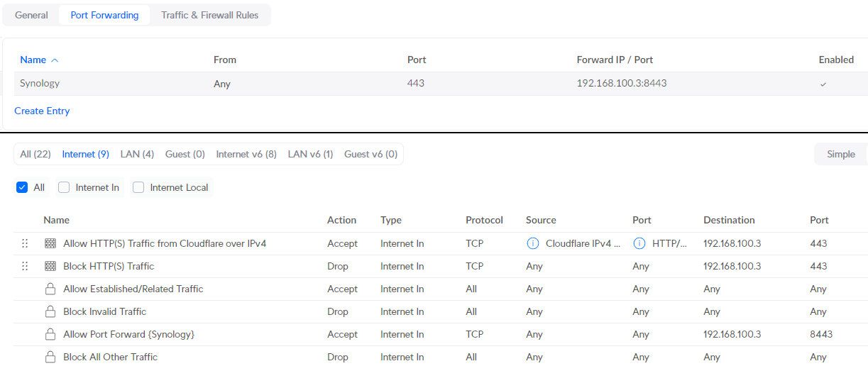This screenshot has height=366, width=868.
Task: Click firewall grid icon on Block HTTP(S) Traffic
Action: (50, 266)
